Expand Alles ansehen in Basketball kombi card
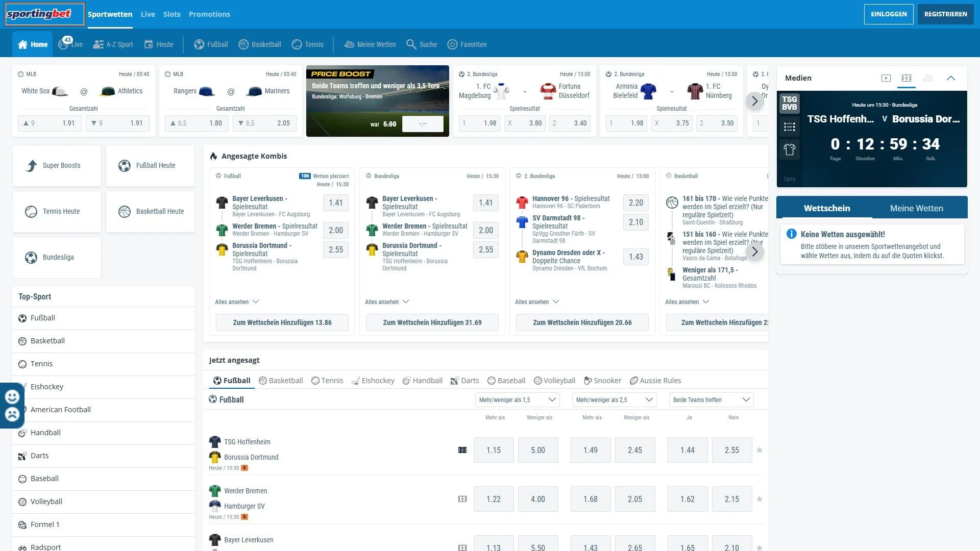The width and height of the screenshot is (980, 551). pyautogui.click(x=687, y=302)
